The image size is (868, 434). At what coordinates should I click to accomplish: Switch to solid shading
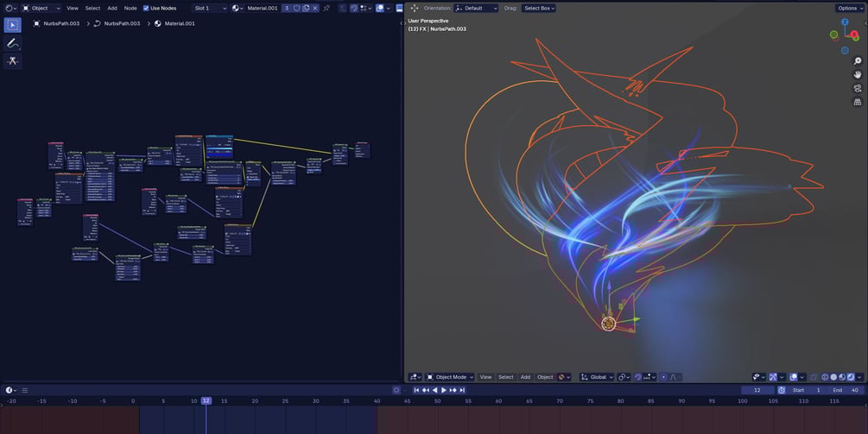[833, 377]
